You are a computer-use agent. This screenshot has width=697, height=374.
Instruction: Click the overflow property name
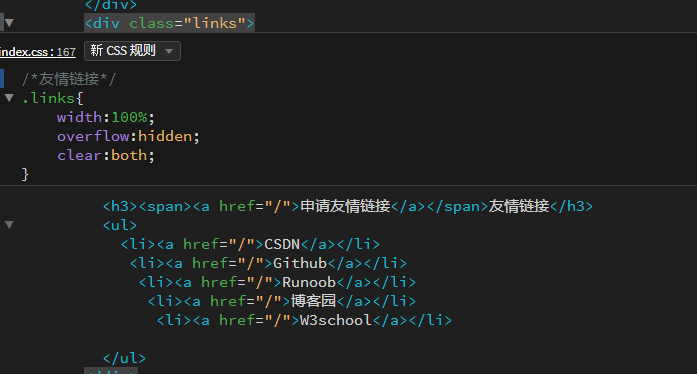[93, 136]
